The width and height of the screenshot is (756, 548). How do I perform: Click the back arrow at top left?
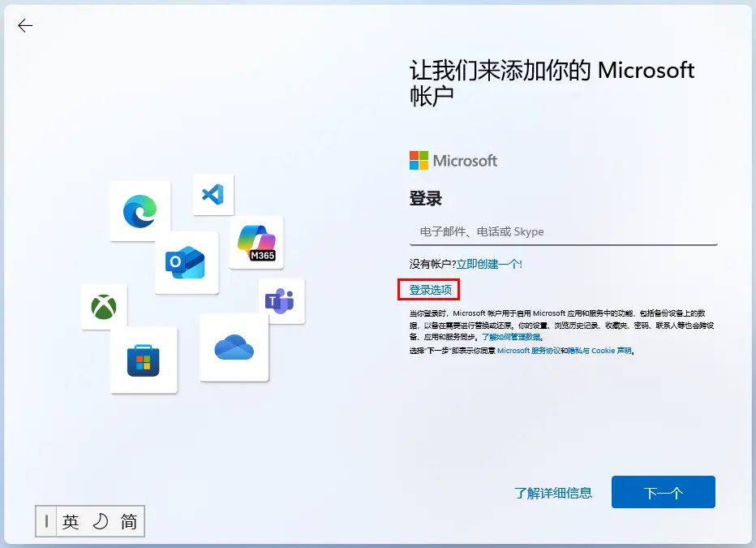pos(25,26)
